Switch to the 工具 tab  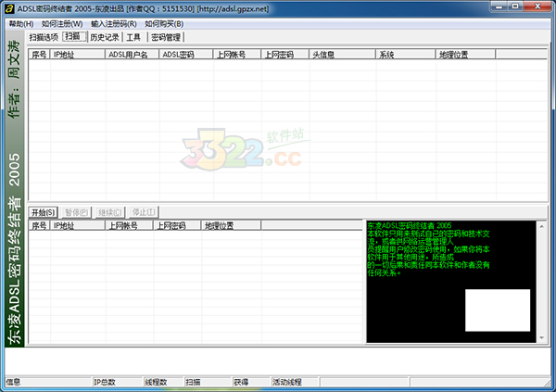coord(133,37)
